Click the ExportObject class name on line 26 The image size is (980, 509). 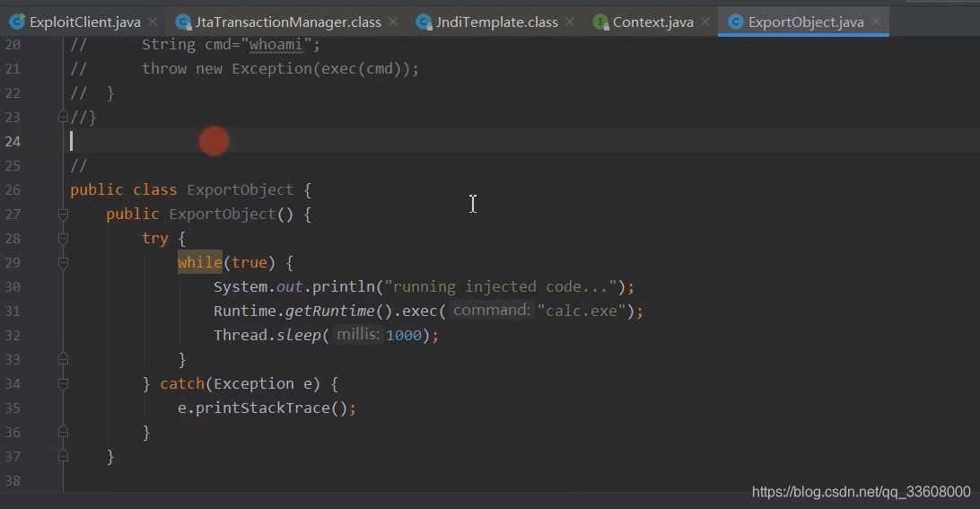240,189
